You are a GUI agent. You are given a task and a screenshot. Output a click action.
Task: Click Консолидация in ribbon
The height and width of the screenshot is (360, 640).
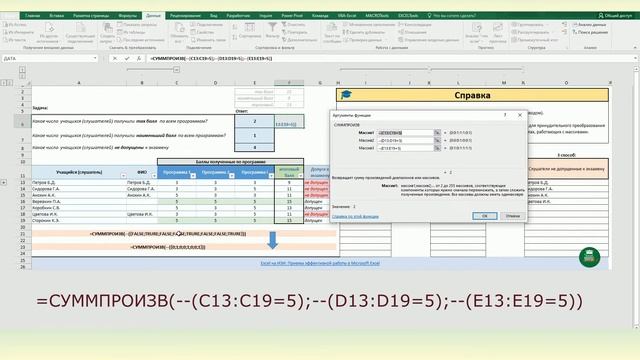415,25
